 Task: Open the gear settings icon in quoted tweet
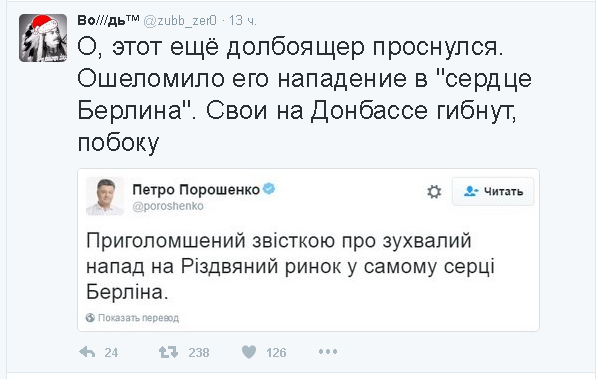(x=434, y=192)
